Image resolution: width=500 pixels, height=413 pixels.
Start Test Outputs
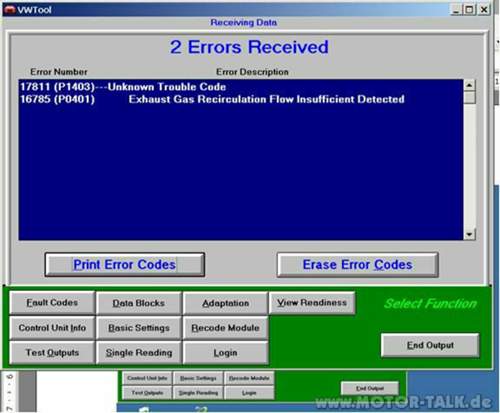pyautogui.click(x=52, y=352)
